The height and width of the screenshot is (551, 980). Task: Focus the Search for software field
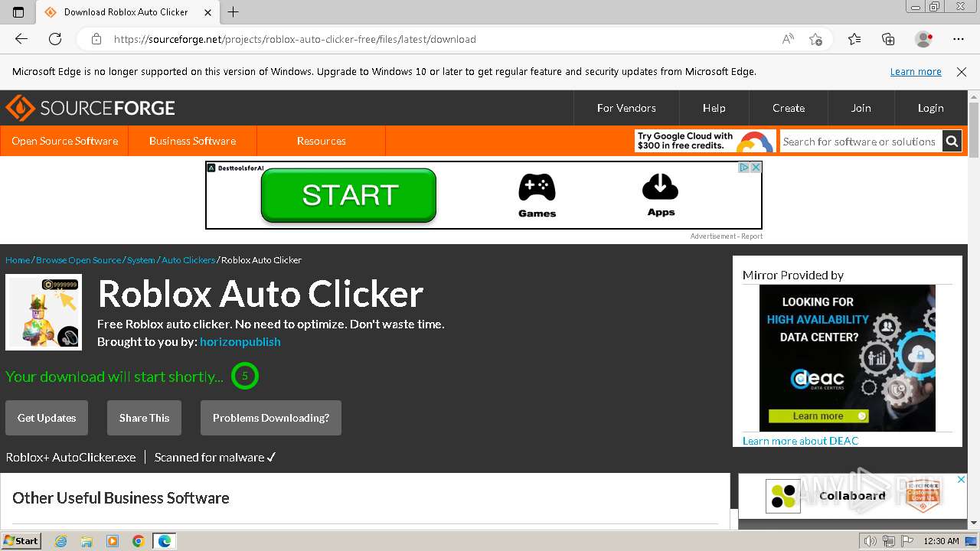pos(860,142)
